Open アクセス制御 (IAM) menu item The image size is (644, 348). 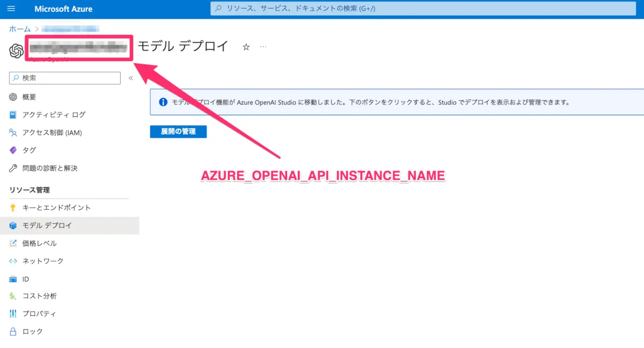[x=52, y=132]
